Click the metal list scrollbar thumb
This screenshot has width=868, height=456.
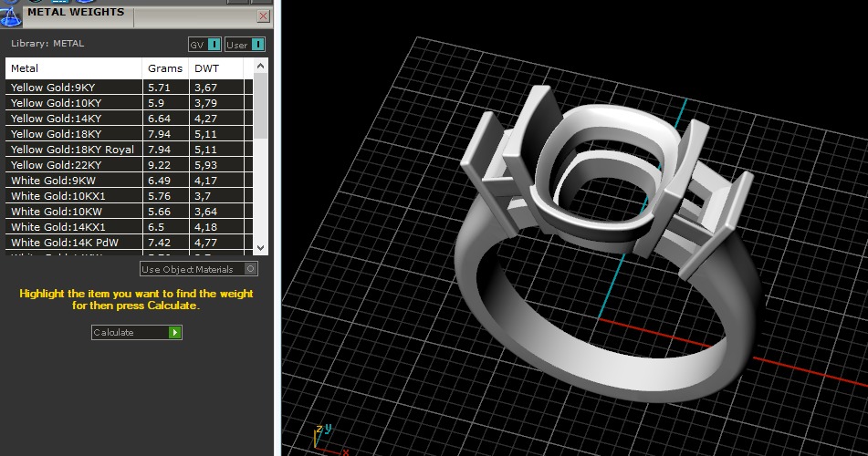(x=261, y=106)
